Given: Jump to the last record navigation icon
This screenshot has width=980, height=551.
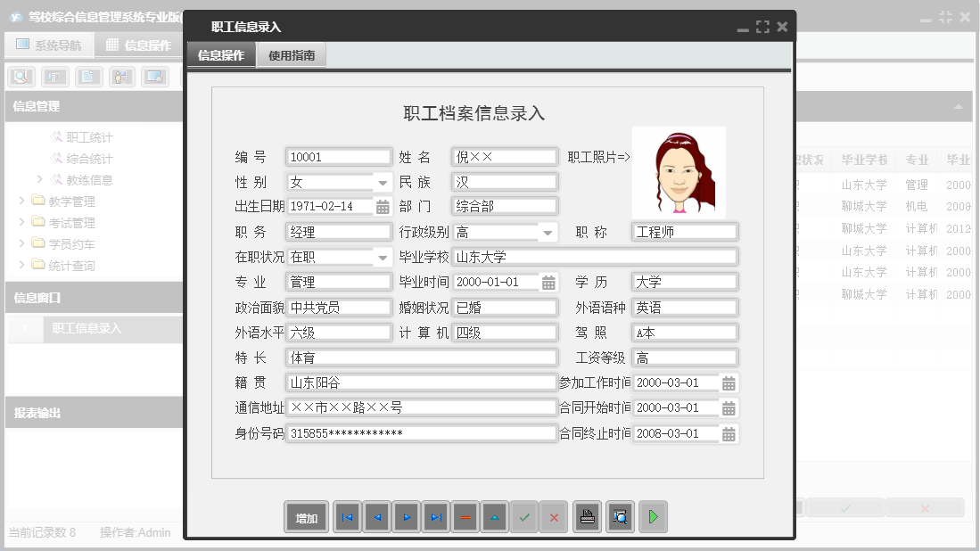Looking at the screenshot, I should 436,516.
